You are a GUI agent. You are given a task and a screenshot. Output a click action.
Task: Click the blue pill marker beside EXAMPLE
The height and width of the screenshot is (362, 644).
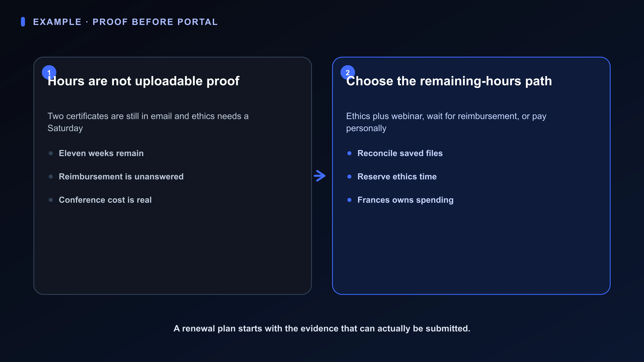23,22
